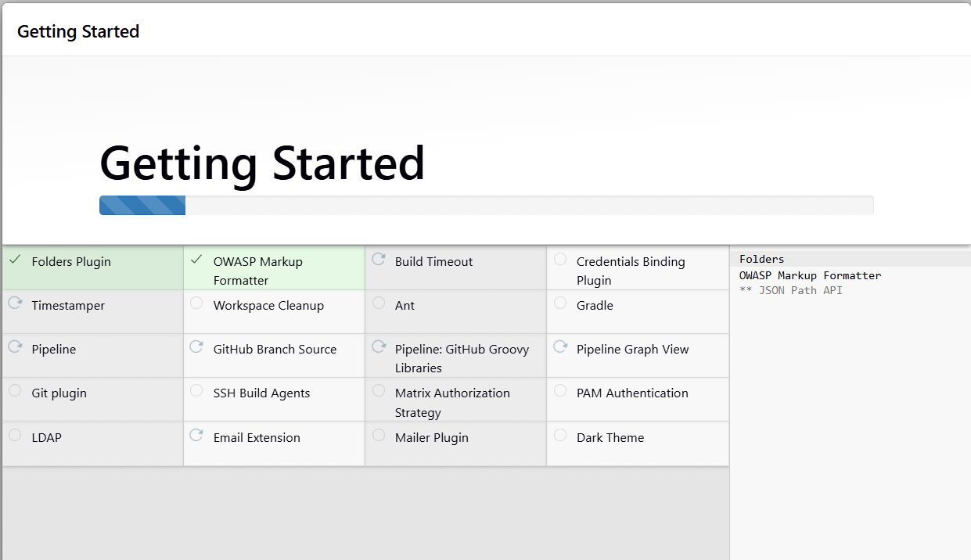Click the Workspace Cleanup plugin name
This screenshot has height=560, width=971.
click(268, 306)
